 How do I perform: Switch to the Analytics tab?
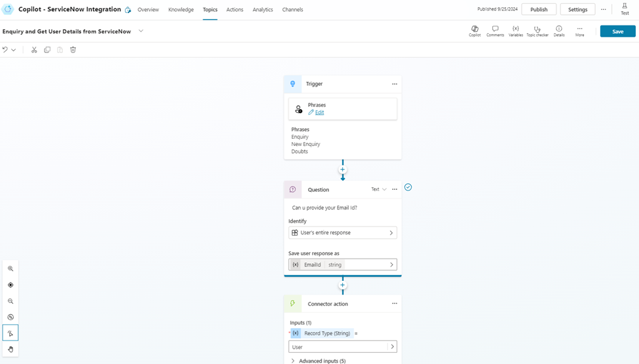pos(263,10)
